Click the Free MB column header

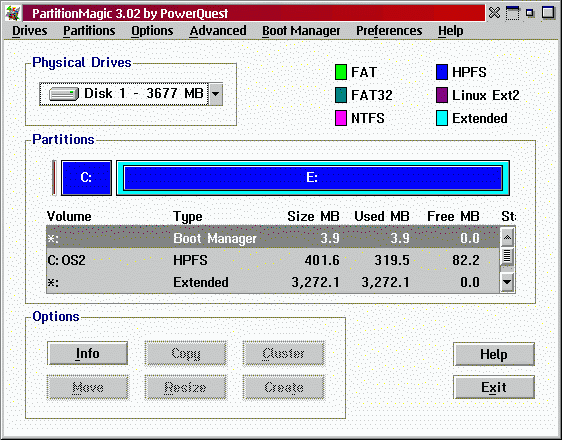click(453, 216)
